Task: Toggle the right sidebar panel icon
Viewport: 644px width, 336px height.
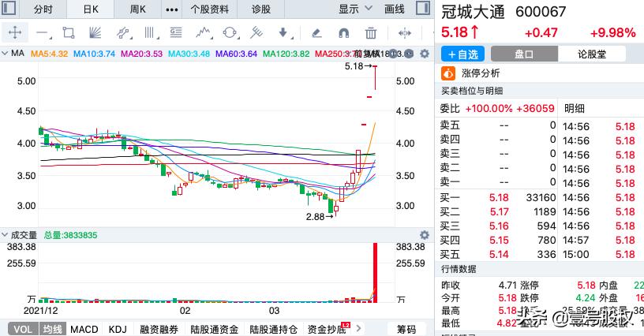Action: pos(423,8)
